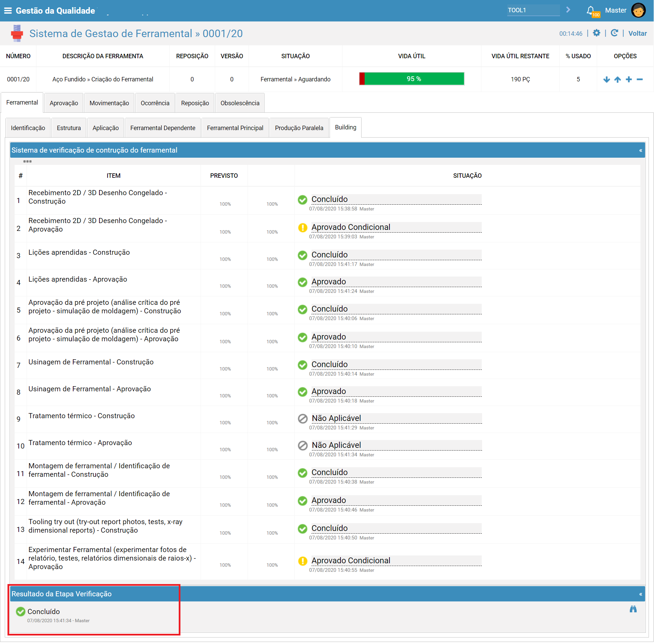This screenshot has height=644, width=654.
Task: Click the refresh icon beside Voltar
Action: click(615, 33)
